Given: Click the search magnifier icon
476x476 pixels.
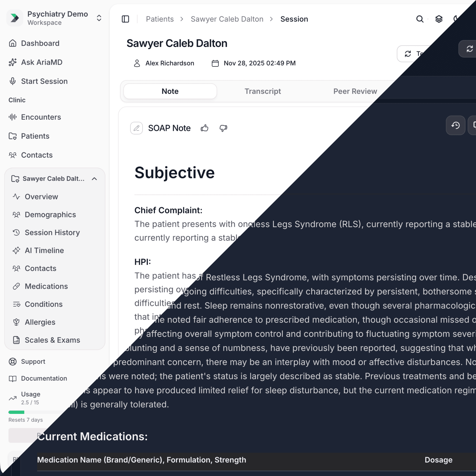Looking at the screenshot, I should (x=420, y=19).
